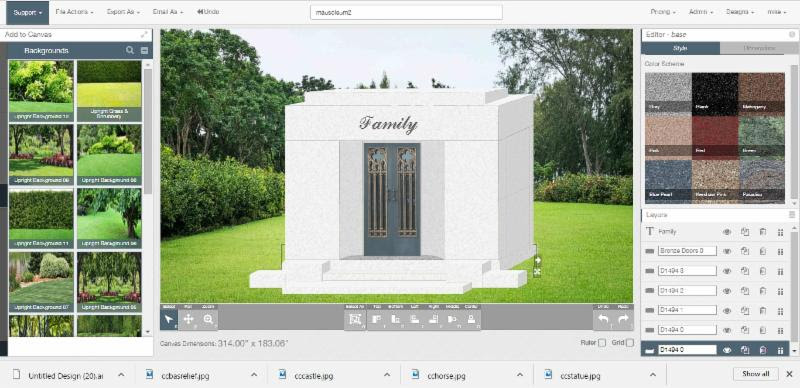Open the Pricing dropdown menu
The image size is (800, 388).
tap(663, 12)
